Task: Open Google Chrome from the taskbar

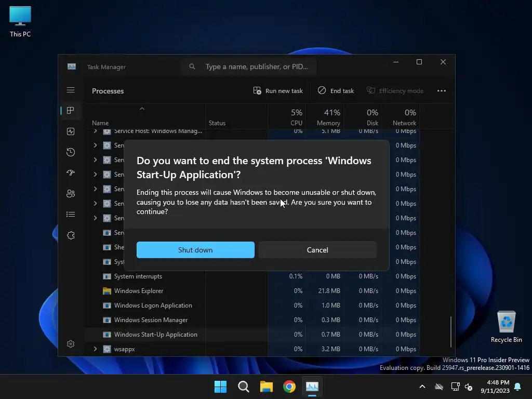Action: tap(289, 387)
